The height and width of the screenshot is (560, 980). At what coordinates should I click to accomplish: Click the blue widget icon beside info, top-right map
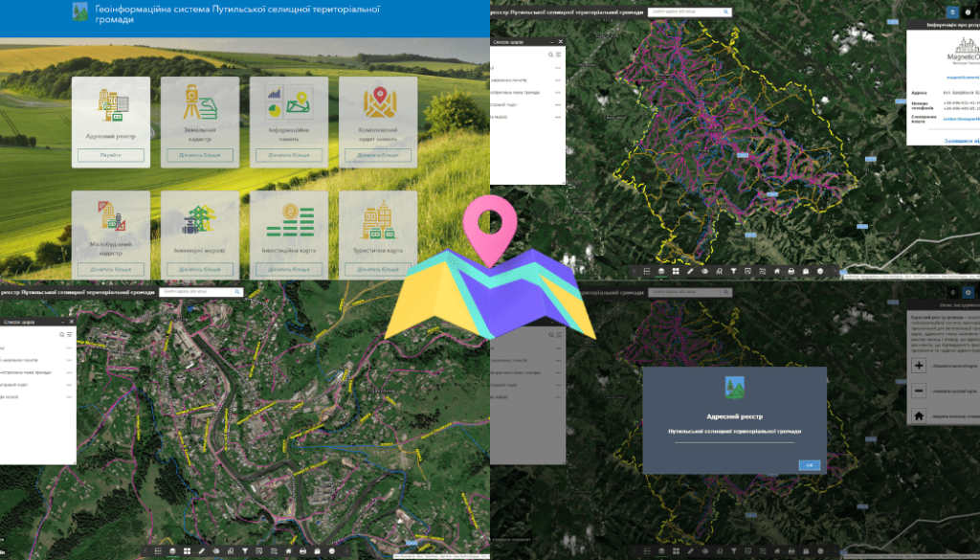tap(952, 11)
